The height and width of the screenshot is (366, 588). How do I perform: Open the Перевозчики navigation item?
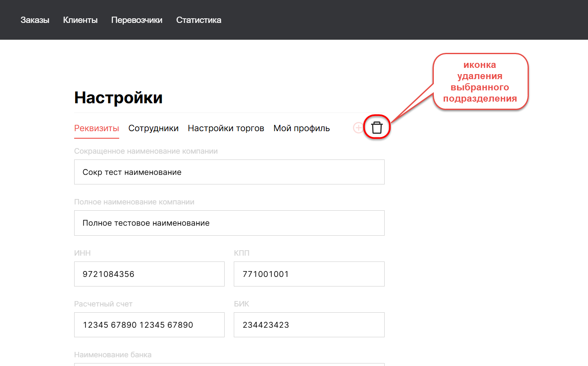click(x=137, y=20)
